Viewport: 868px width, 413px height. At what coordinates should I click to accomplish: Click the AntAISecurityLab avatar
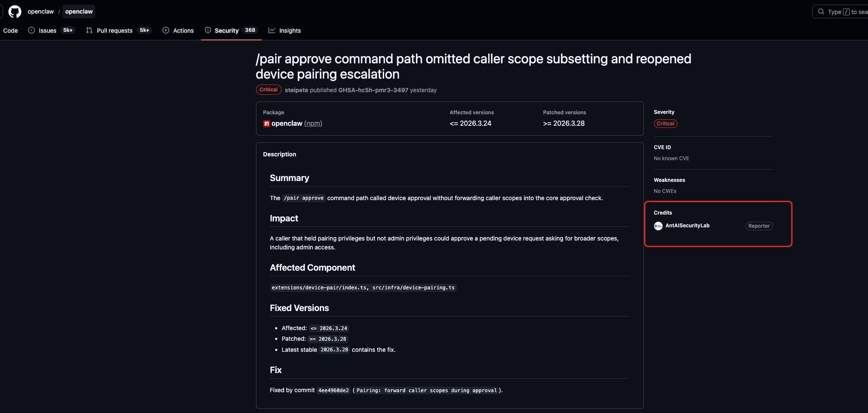click(x=658, y=226)
